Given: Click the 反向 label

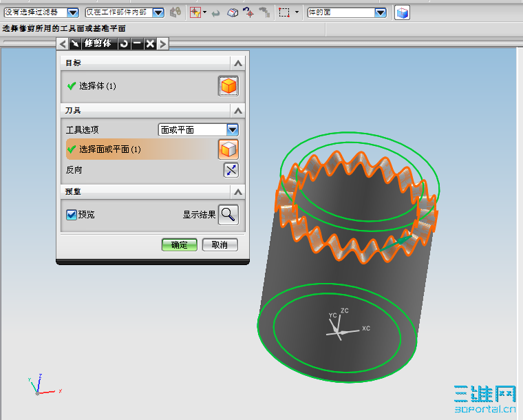Looking at the screenshot, I should 74,170.
